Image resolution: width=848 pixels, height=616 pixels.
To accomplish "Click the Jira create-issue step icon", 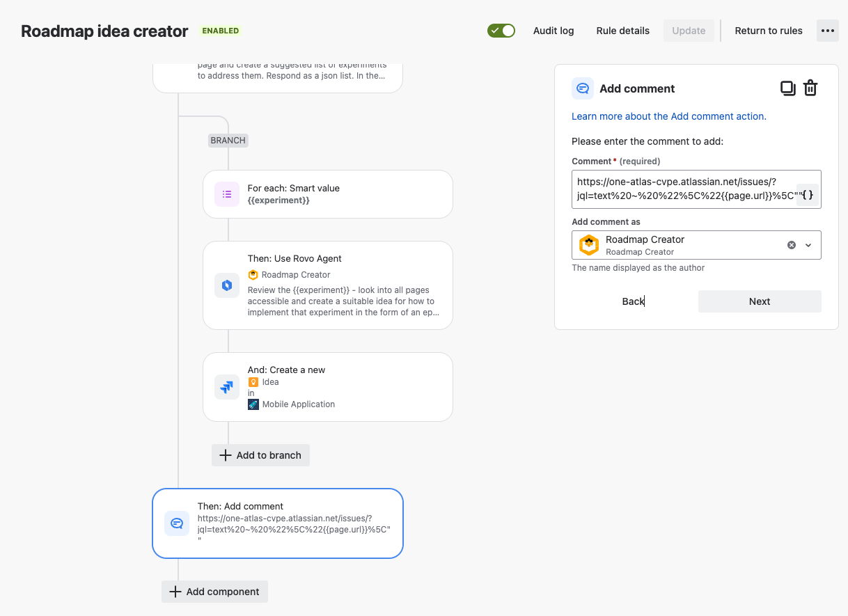I will pos(227,387).
